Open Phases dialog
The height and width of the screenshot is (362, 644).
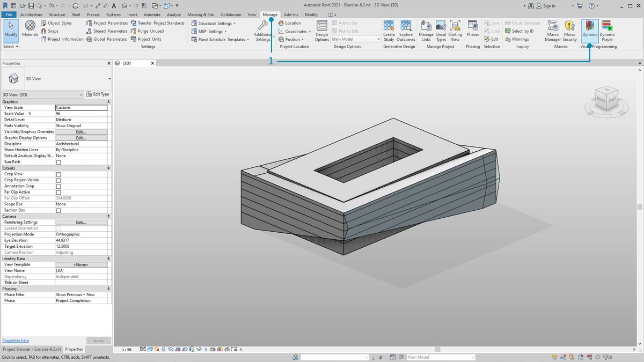[472, 29]
